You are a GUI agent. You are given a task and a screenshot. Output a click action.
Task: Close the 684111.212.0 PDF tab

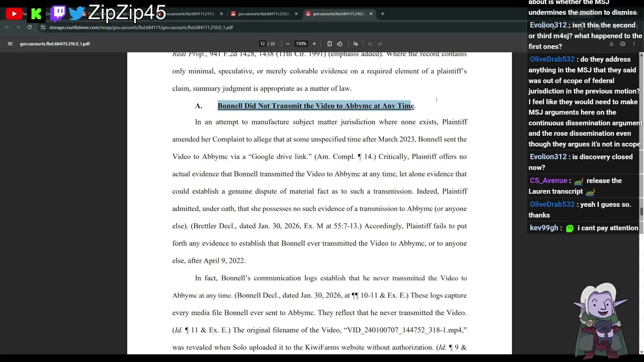pyautogui.click(x=296, y=14)
